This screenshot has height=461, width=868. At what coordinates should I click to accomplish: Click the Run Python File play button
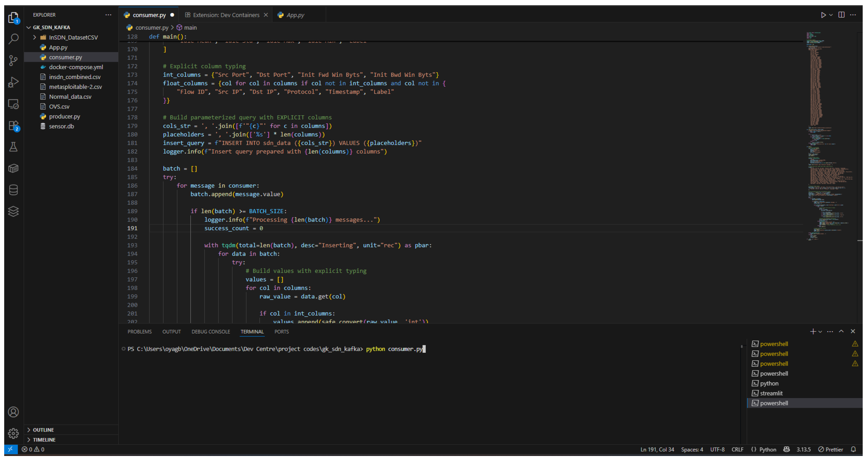click(x=823, y=15)
